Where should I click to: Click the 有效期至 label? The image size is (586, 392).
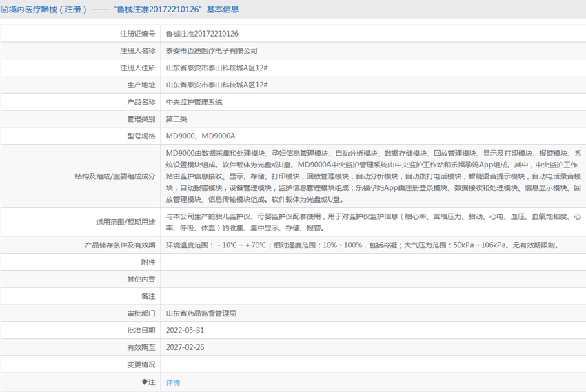[141, 348]
